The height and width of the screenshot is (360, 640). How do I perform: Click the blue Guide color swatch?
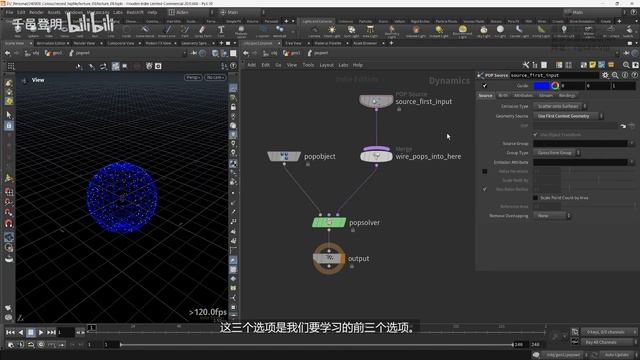point(542,86)
